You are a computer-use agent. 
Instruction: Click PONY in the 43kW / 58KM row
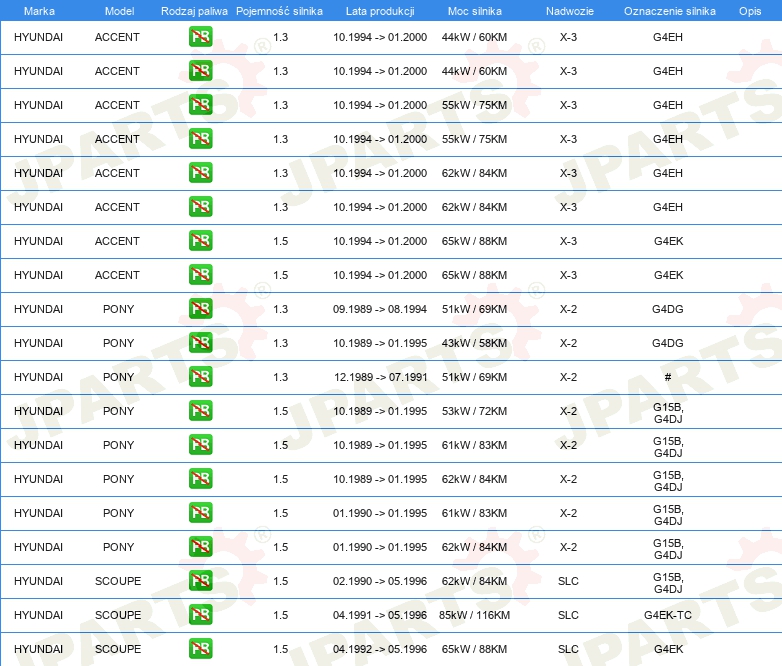click(x=118, y=343)
